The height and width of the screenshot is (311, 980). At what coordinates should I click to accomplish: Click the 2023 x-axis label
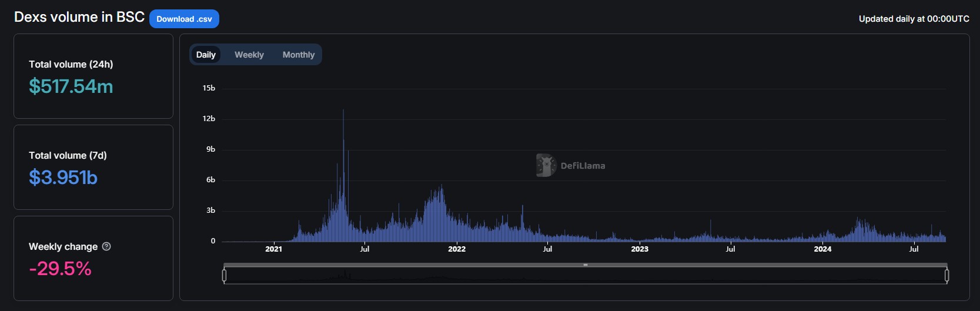(640, 249)
